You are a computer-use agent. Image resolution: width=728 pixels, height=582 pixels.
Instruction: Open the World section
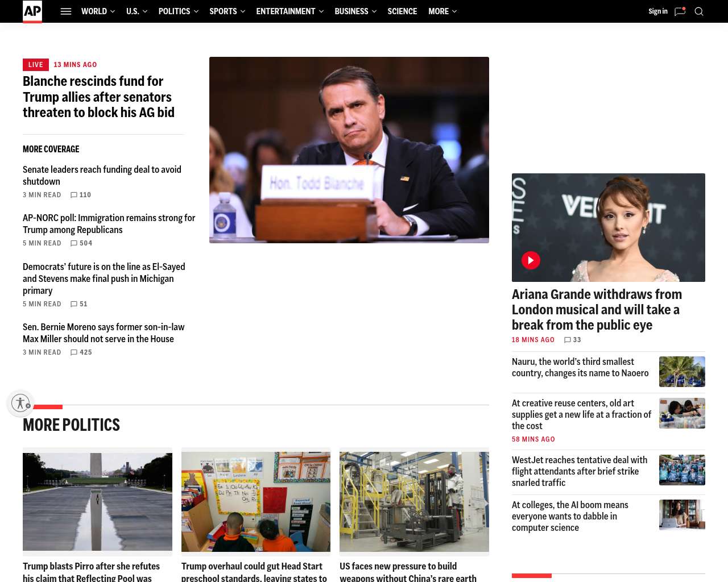click(x=94, y=11)
